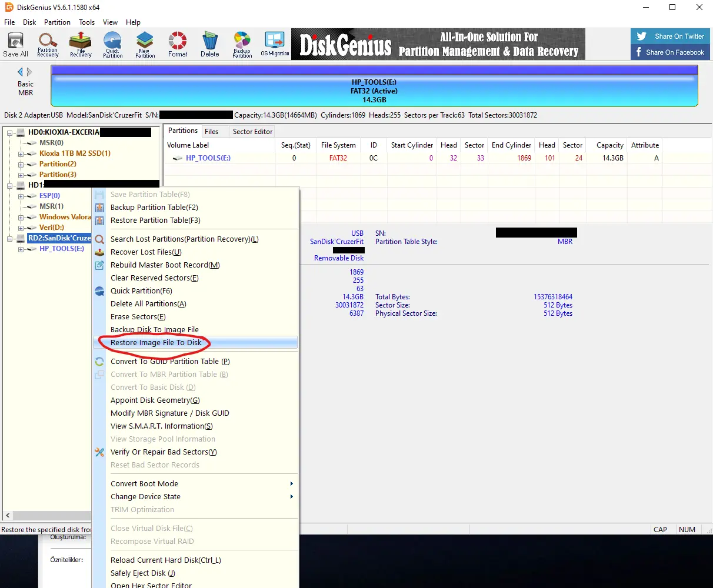Expand the Partition(3) tree node
Screen dimensions: 713x588
(x=21, y=175)
